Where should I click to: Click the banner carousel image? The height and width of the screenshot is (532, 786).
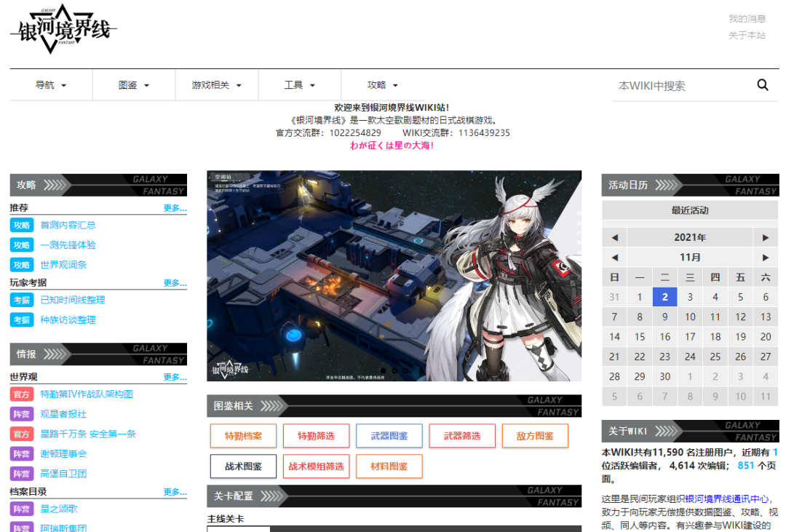point(394,276)
